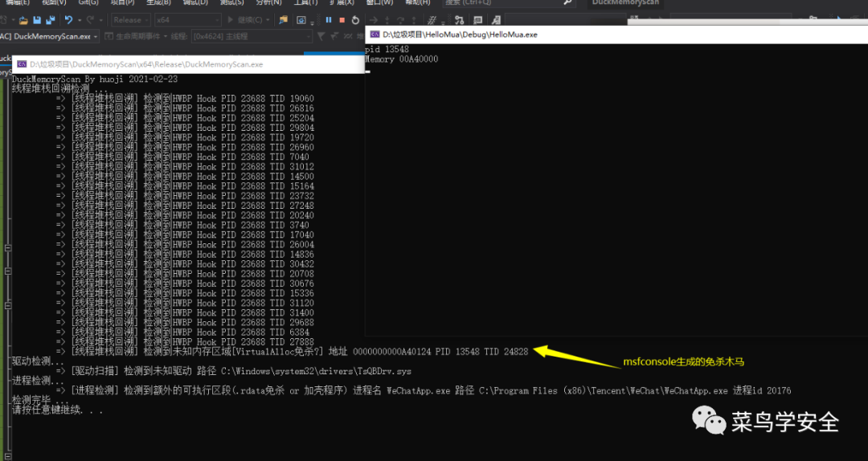Click the '驱动检测...' heading line
868x461 pixels.
39,361
